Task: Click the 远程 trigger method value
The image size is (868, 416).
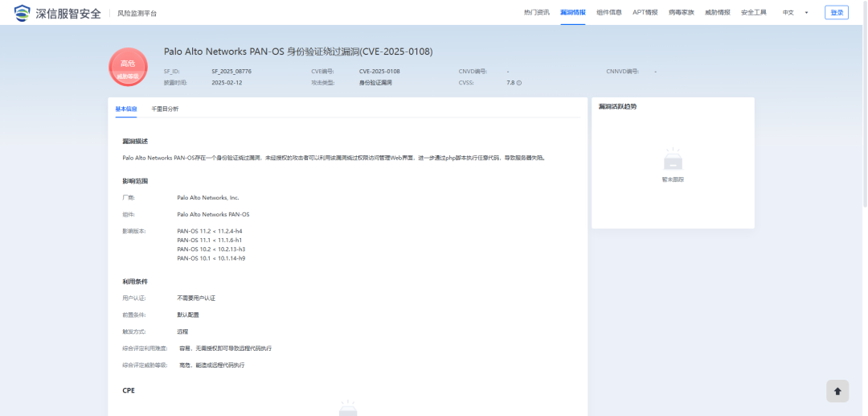Action: (182, 332)
